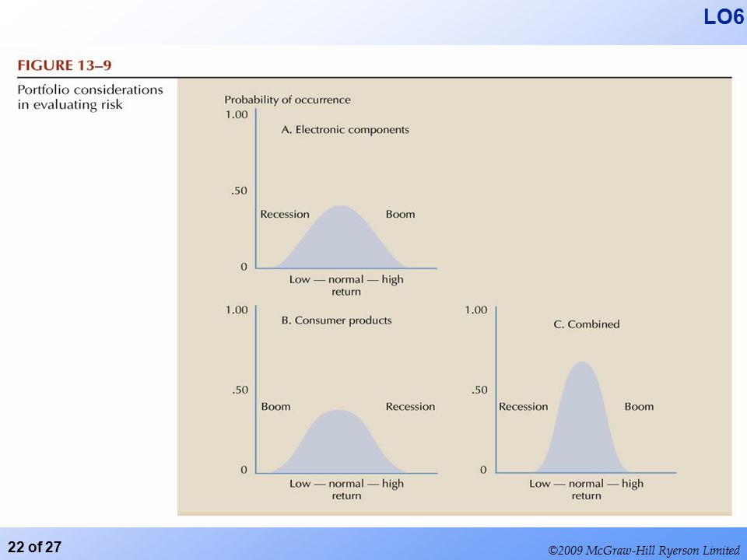Click 'Boom' in the Consumer products chart

tap(275, 407)
